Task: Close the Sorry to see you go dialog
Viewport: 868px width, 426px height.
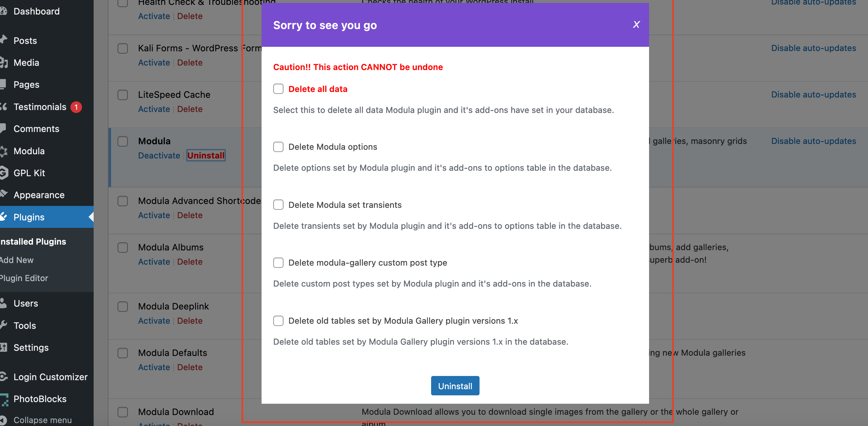Action: click(636, 25)
